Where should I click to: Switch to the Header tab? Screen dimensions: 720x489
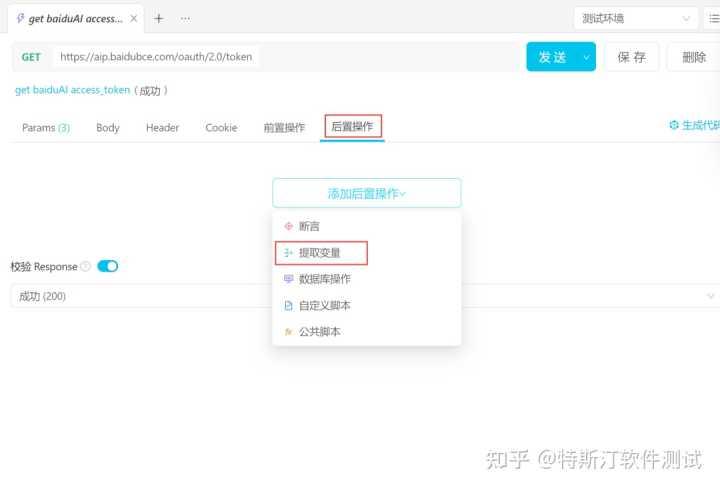point(163,128)
